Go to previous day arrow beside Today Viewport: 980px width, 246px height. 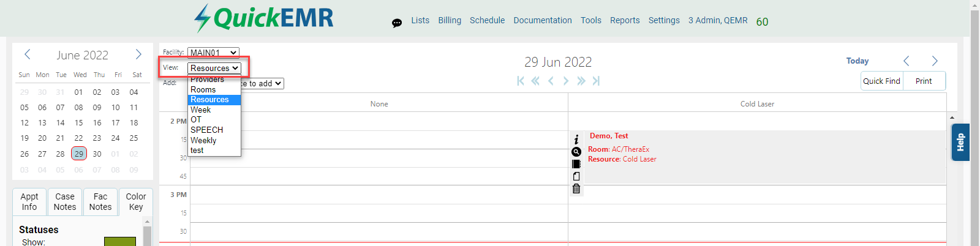pos(907,61)
